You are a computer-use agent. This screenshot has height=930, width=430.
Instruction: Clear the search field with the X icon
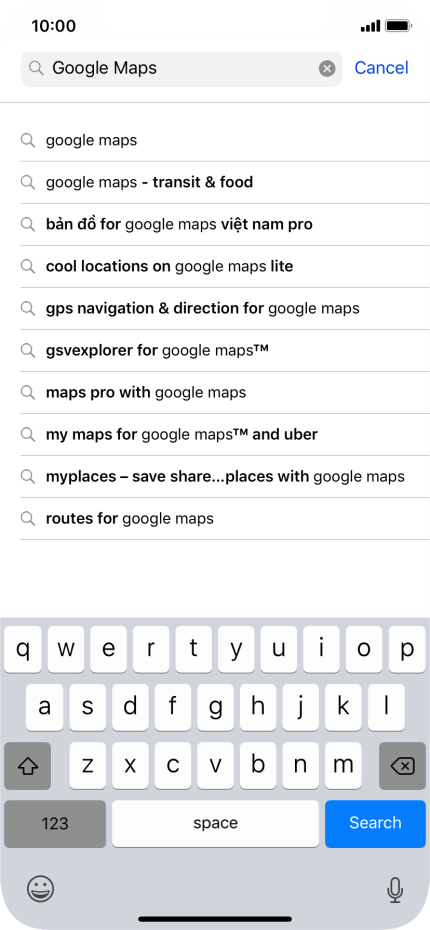coord(327,69)
